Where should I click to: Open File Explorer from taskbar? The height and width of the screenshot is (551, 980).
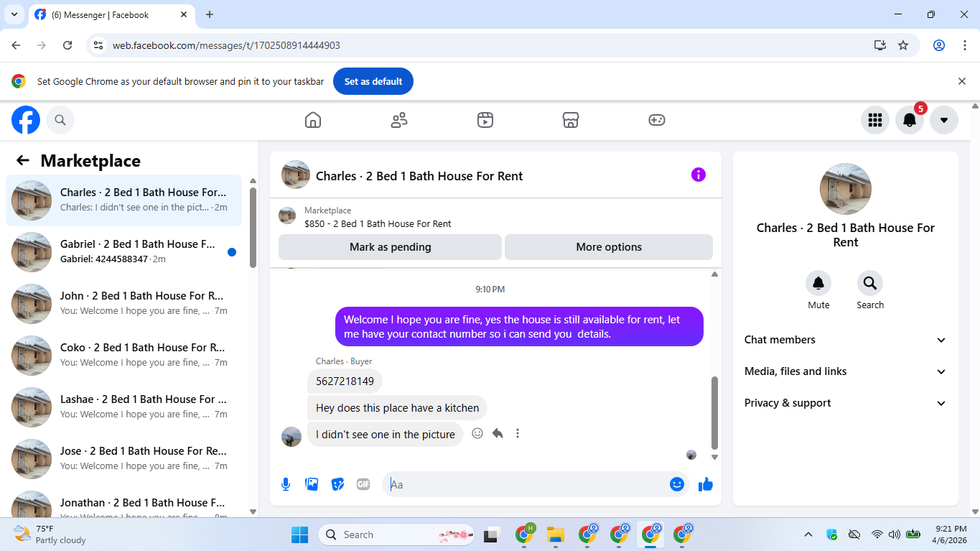tap(555, 534)
